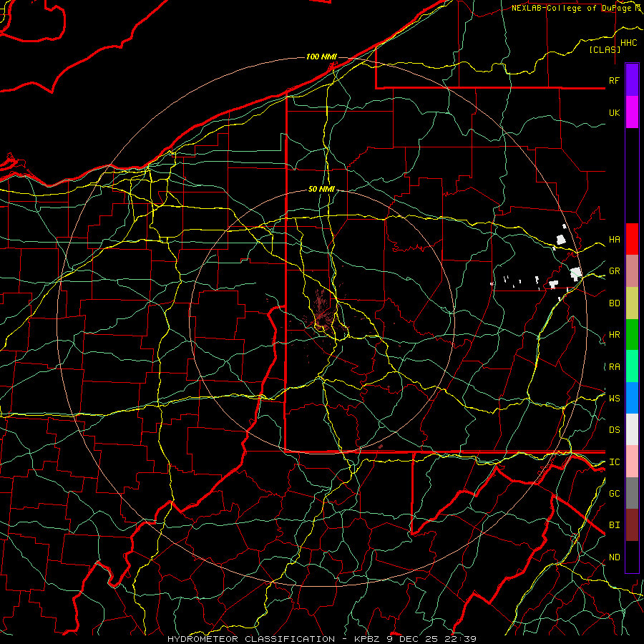Click the NEXLAB-College of DuPage text
The height and width of the screenshot is (644, 644).
coord(571,8)
